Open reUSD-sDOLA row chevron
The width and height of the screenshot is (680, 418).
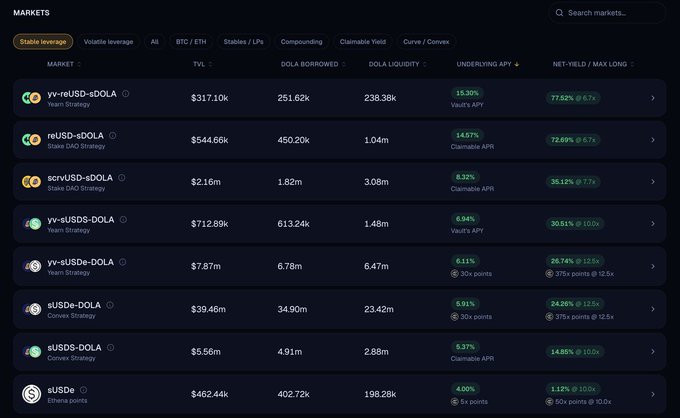coord(653,140)
